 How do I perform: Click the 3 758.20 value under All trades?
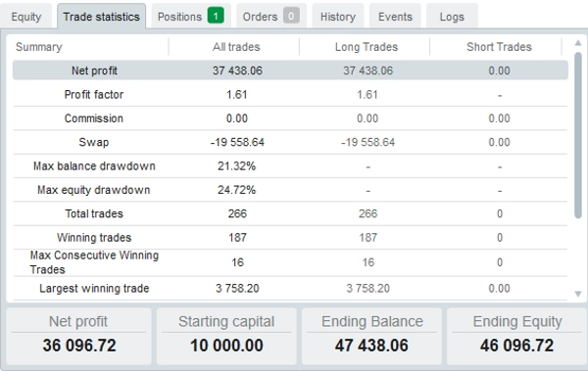click(237, 288)
